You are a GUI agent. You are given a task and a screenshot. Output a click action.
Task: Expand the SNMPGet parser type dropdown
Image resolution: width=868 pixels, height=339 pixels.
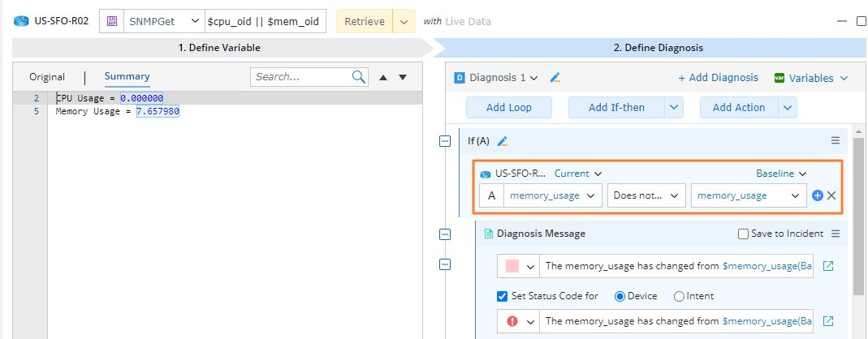[193, 21]
